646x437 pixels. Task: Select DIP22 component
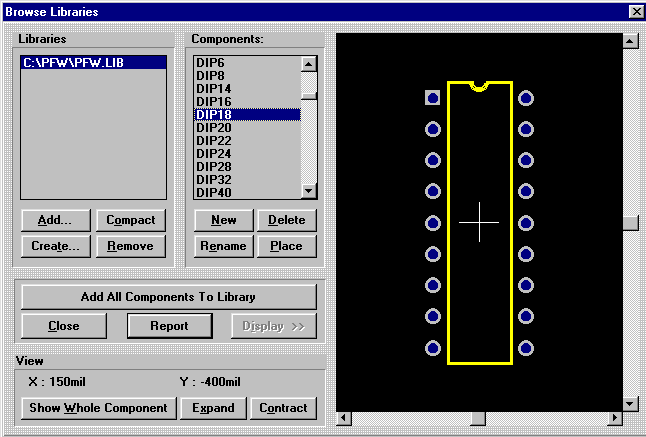click(247, 140)
